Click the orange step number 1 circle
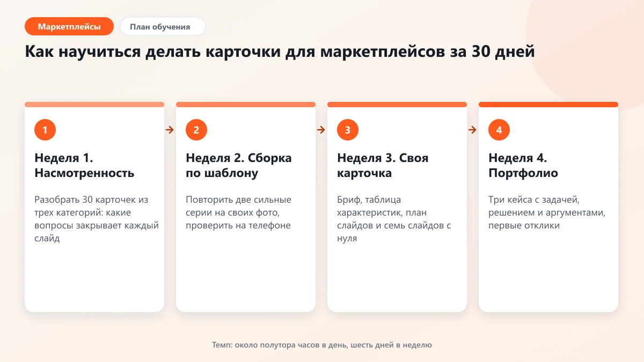 [45, 130]
